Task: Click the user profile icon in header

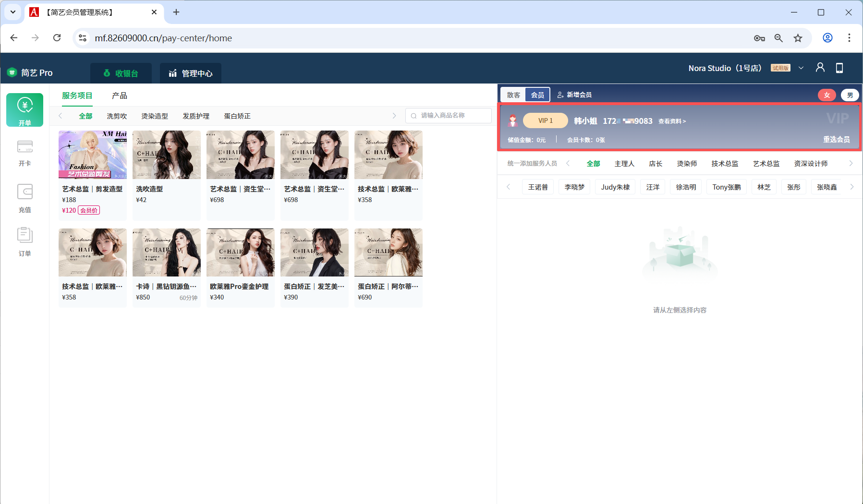Action: 820,68
